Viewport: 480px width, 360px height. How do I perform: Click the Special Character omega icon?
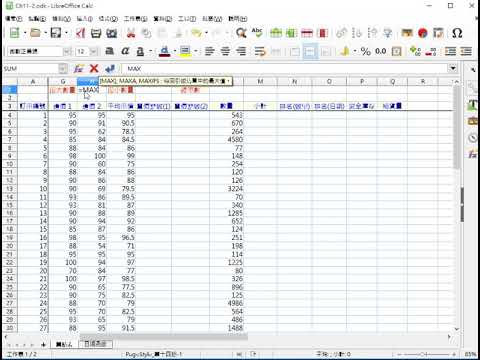click(x=457, y=33)
